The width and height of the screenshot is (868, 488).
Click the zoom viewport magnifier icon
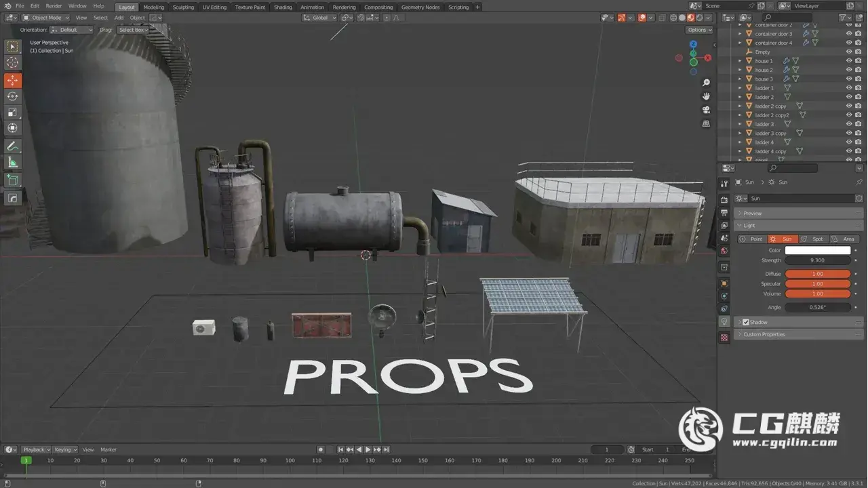706,83
